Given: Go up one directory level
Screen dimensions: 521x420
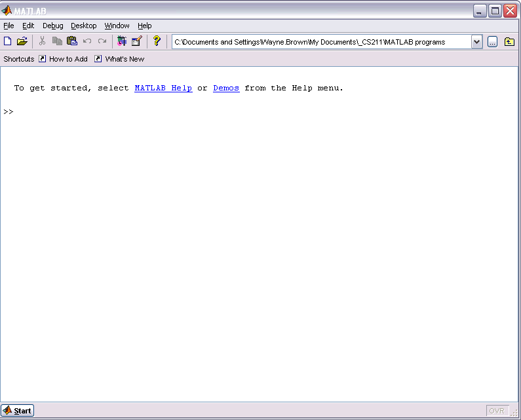Looking at the screenshot, I should [x=509, y=42].
